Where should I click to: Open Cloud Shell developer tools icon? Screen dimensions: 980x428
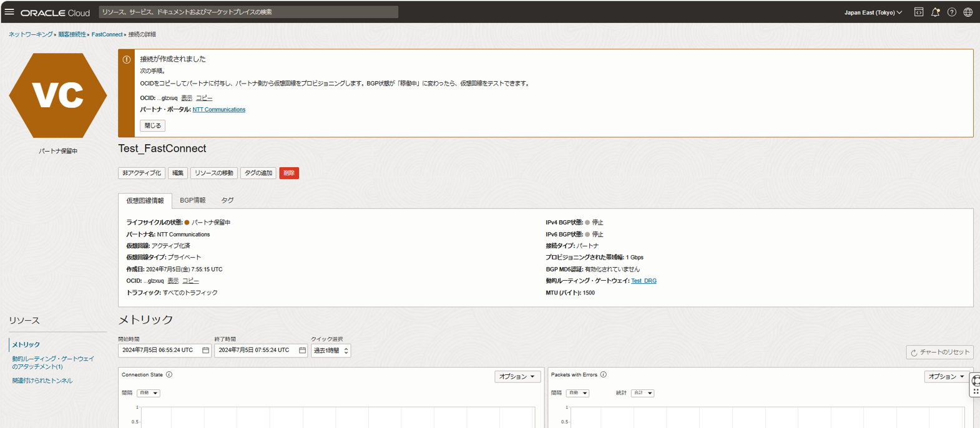(x=919, y=12)
